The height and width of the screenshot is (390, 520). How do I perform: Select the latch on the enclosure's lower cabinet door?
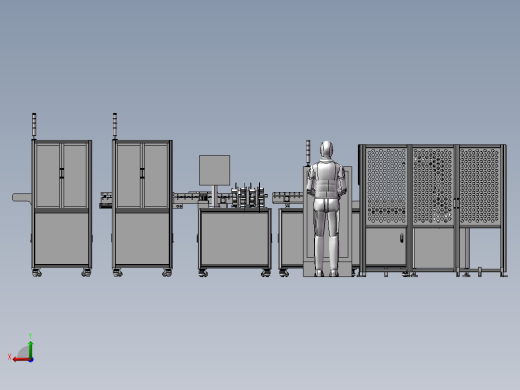[402, 238]
